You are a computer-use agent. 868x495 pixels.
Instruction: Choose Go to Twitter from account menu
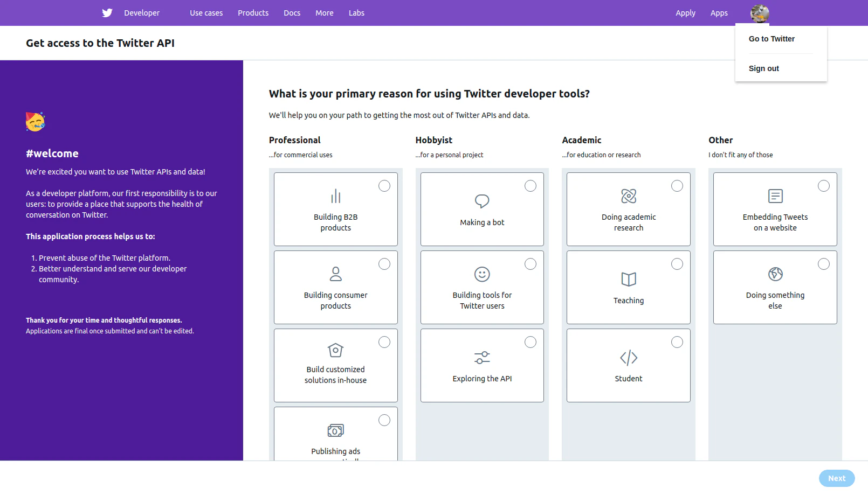771,39
